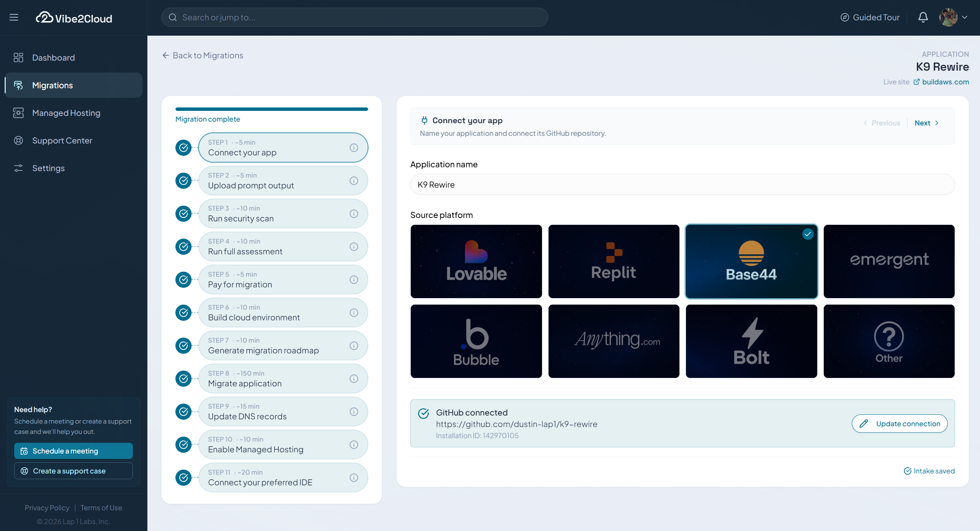Show info for Run security scan step
The image size is (980, 531).
click(354, 214)
